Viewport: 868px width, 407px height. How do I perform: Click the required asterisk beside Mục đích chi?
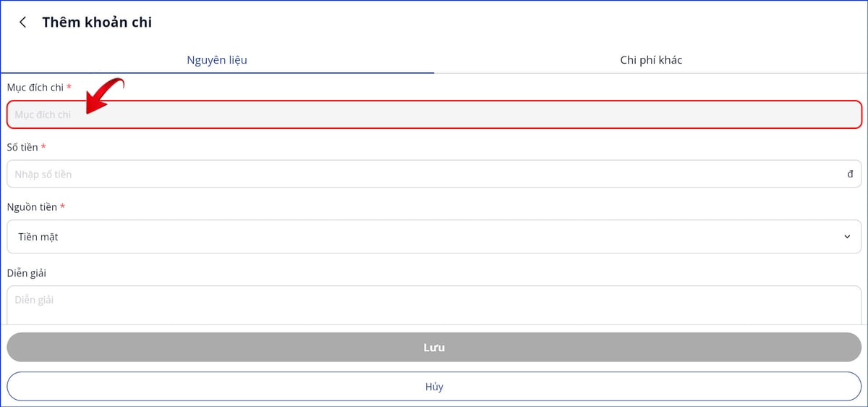[69, 87]
